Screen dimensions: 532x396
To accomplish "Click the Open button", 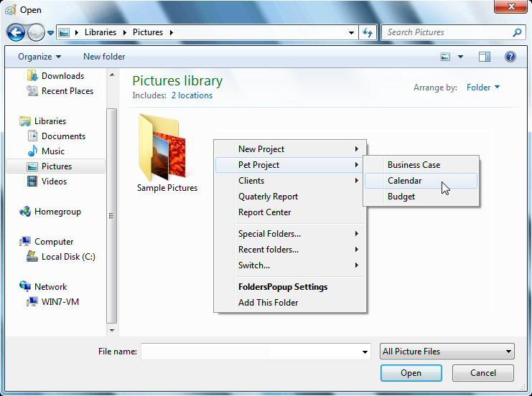I will click(x=411, y=373).
